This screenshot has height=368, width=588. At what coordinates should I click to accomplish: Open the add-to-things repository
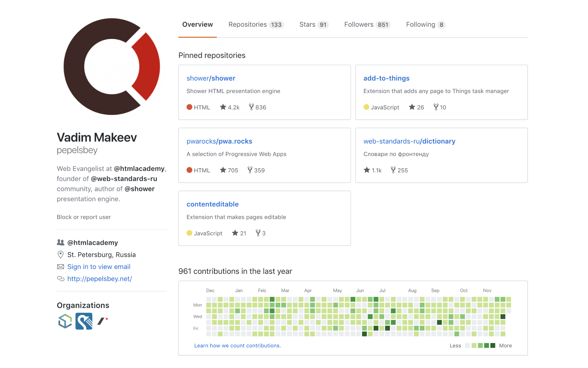(x=386, y=78)
